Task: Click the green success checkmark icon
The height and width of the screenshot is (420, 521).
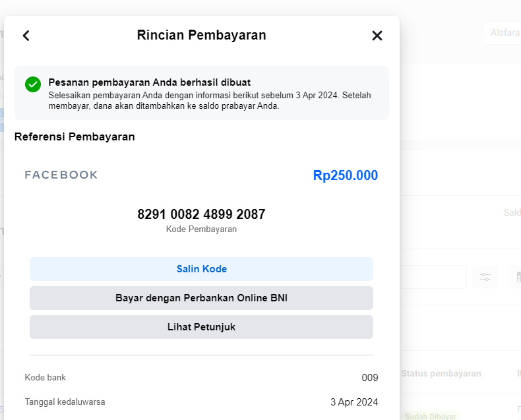Action: pyautogui.click(x=33, y=84)
